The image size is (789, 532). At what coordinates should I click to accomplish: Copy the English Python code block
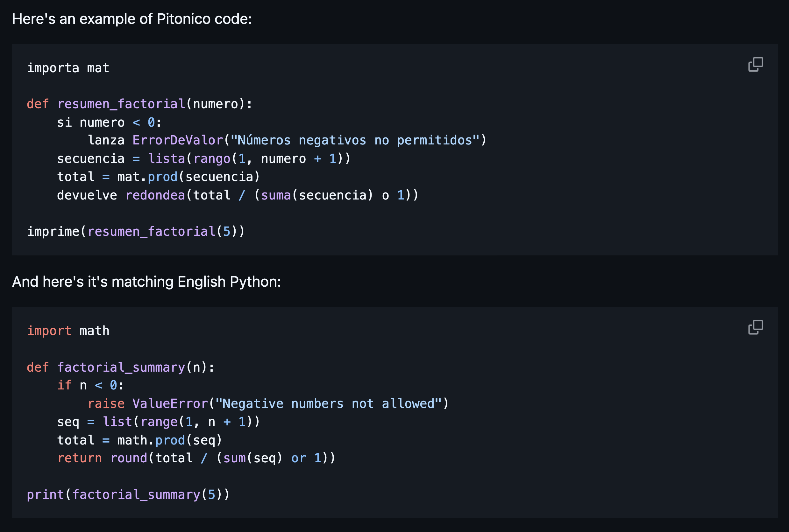click(x=755, y=327)
